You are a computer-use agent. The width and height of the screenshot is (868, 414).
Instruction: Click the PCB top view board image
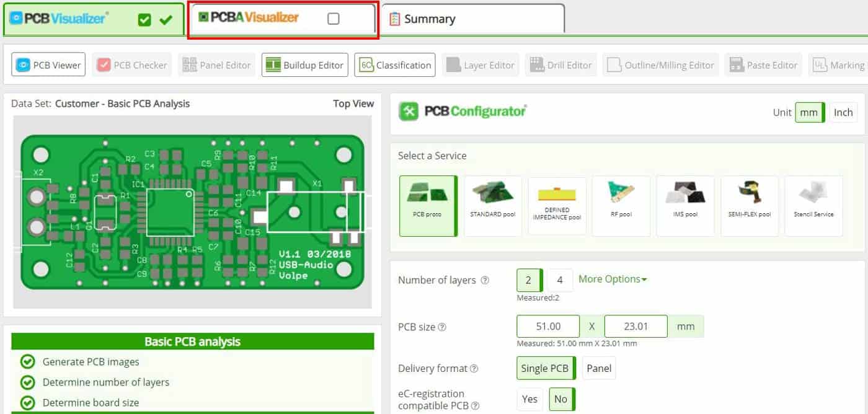pyautogui.click(x=192, y=211)
